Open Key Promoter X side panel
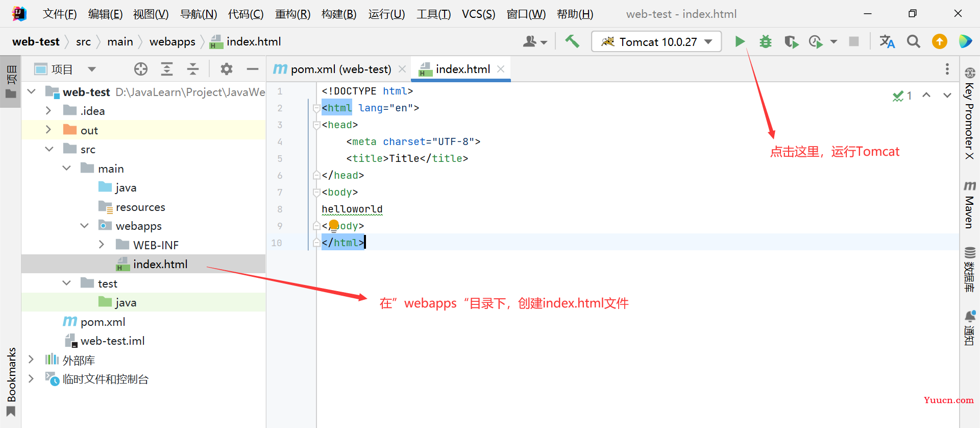This screenshot has width=980, height=428. coord(970,114)
